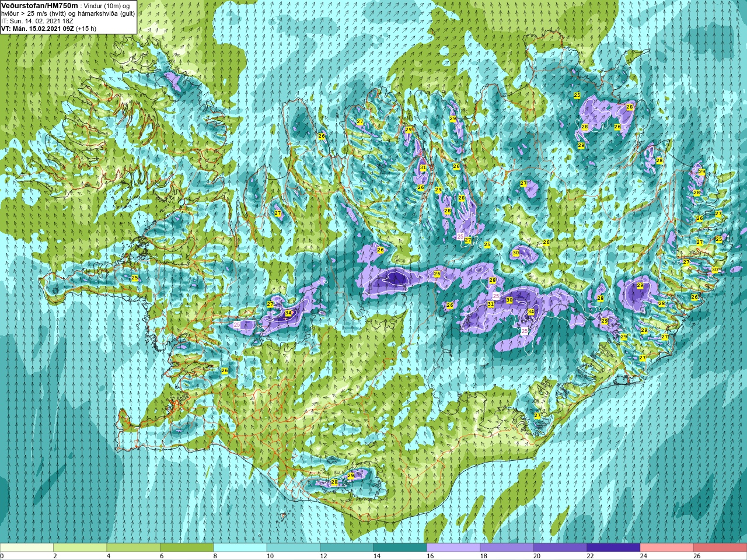Viewport: 747px width, 560px height.
Task: Click the 14–16 dark teal legend swatch
Action: 400,548
